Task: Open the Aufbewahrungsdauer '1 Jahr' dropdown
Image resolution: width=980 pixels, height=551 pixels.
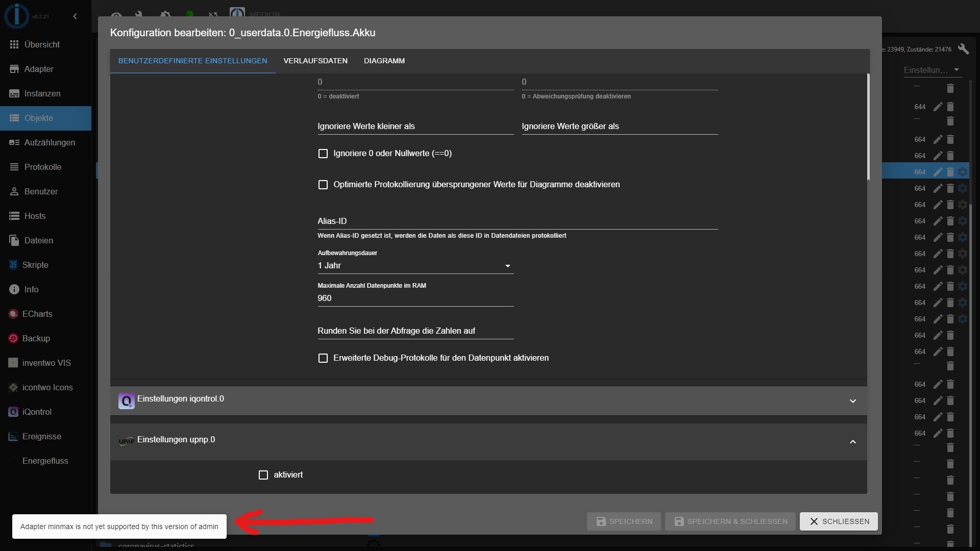Action: pyautogui.click(x=415, y=266)
